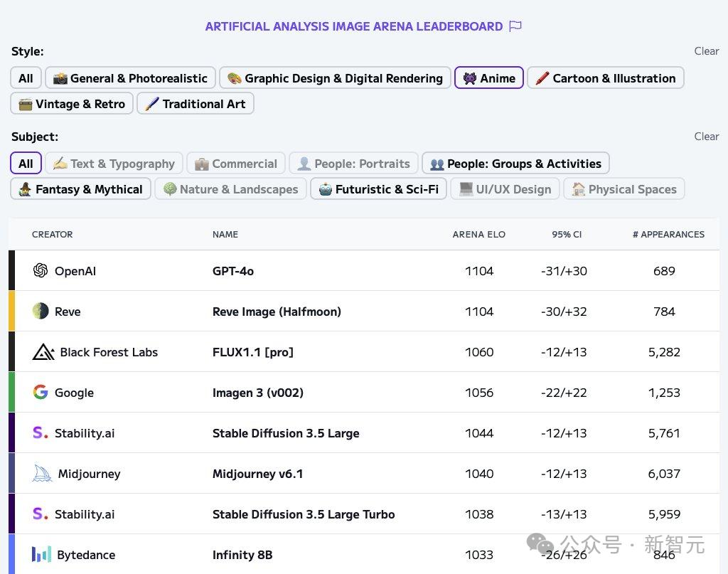Select the Fantasy & Mythical subject filter
The height and width of the screenshot is (574, 728).
pyautogui.click(x=81, y=189)
